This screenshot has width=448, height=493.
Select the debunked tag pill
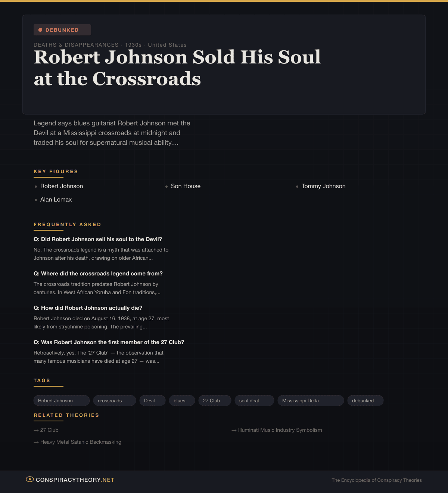pos(365,400)
